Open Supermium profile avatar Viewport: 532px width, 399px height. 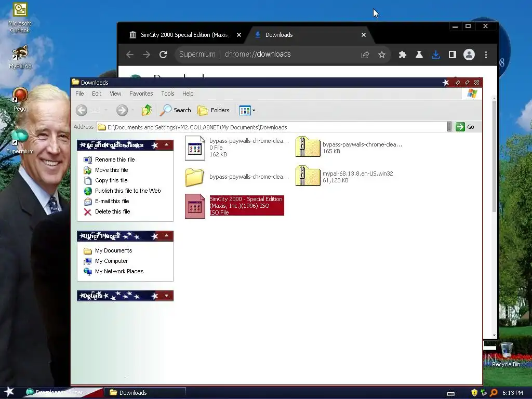pos(469,55)
